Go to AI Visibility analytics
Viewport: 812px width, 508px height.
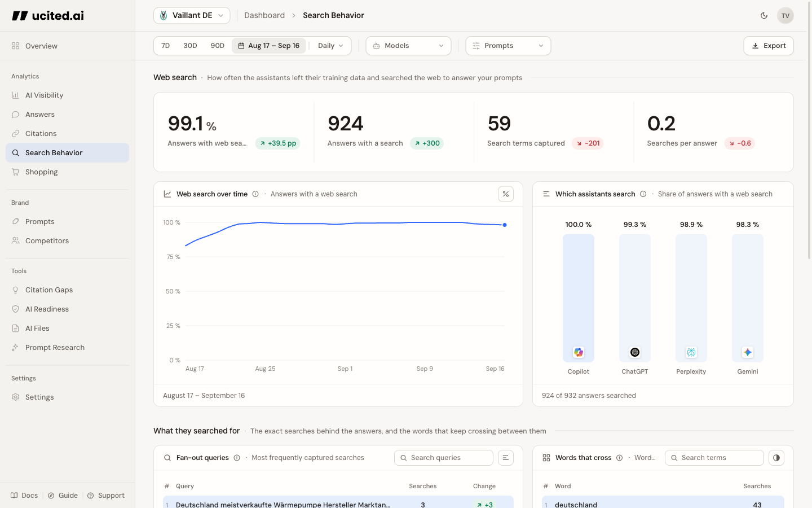point(67,95)
